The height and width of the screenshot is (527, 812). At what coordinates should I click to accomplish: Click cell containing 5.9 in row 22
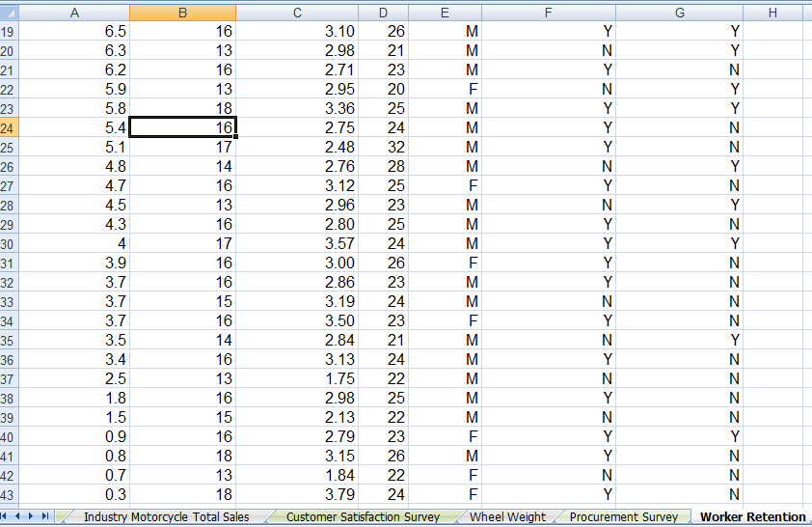click(74, 89)
